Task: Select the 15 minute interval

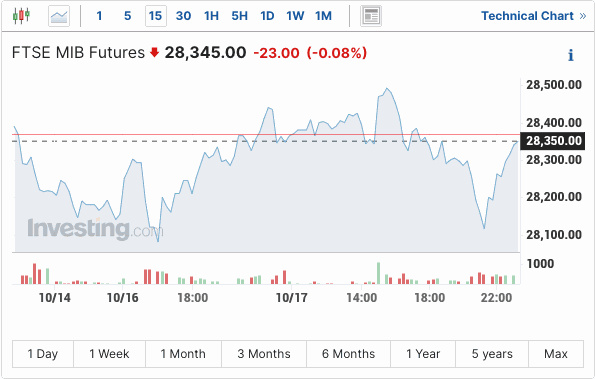Action: 156,16
